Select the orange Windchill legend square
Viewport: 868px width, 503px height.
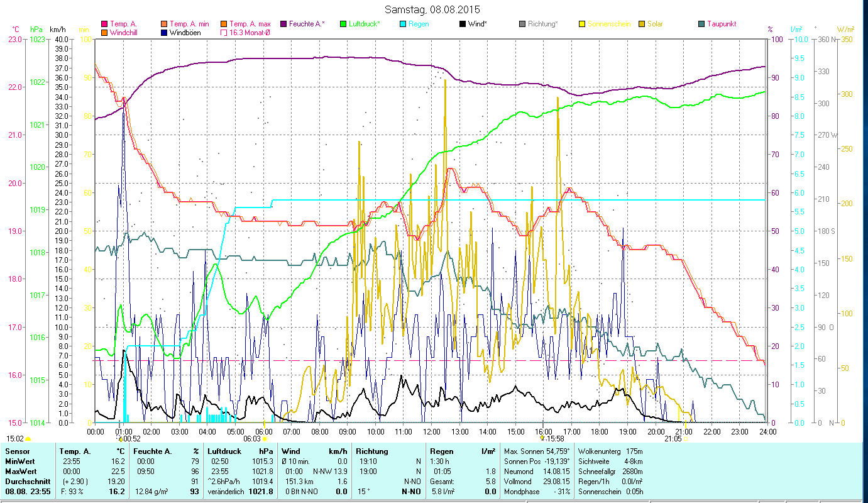[104, 32]
